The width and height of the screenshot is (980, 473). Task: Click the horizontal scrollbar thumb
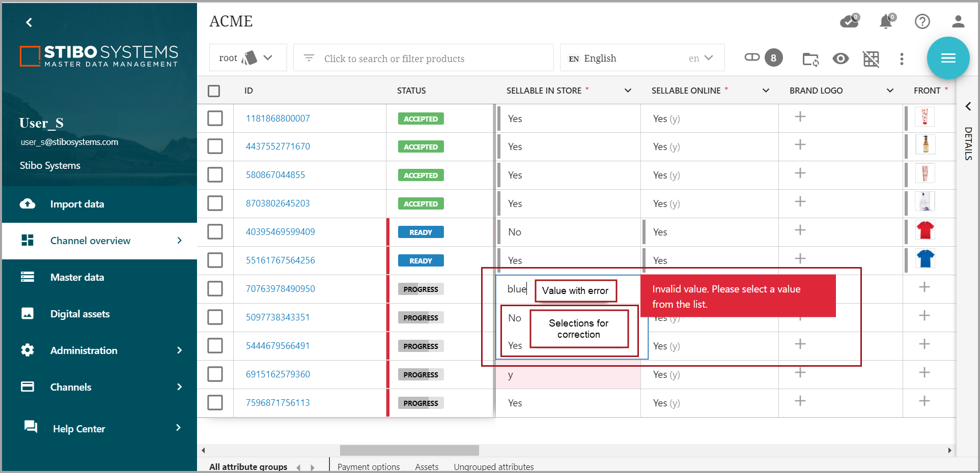(409, 450)
